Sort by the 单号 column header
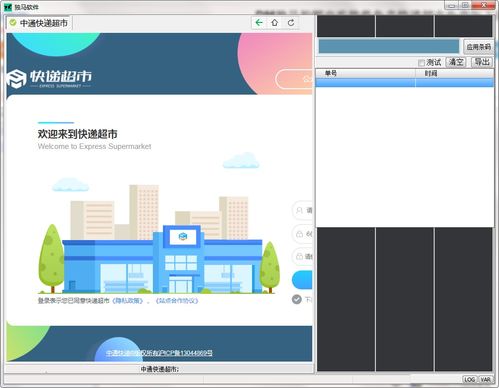499x388 pixels. pyautogui.click(x=365, y=73)
